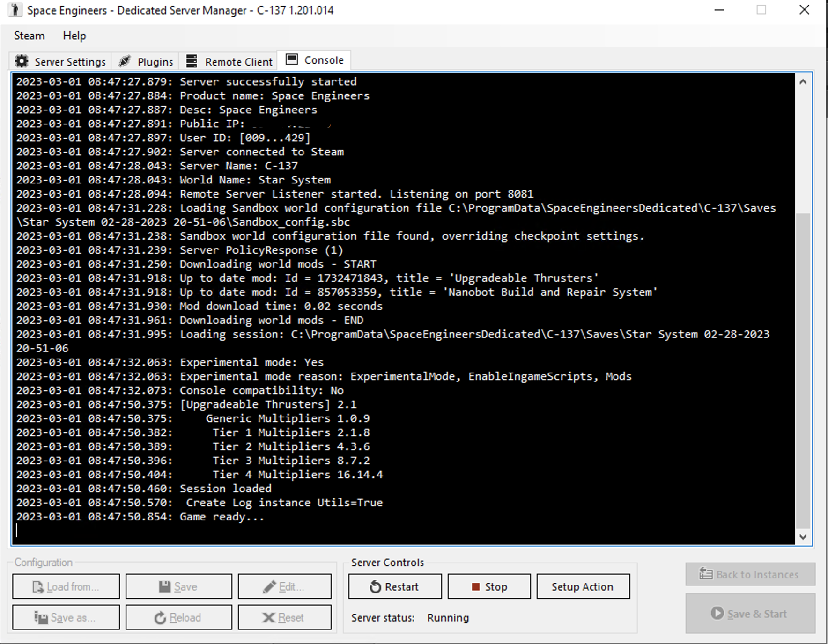Click the refresh arrow icon on Reload

160,618
